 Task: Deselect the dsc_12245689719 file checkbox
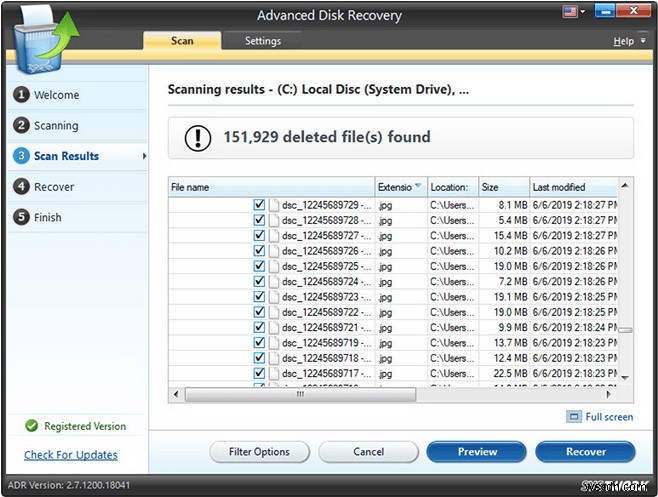click(259, 343)
